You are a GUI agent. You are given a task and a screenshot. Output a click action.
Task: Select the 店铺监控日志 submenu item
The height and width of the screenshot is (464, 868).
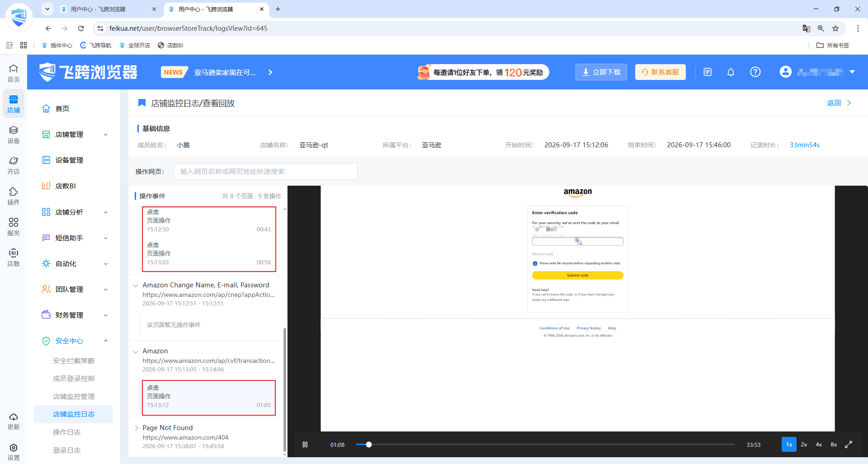pyautogui.click(x=74, y=414)
